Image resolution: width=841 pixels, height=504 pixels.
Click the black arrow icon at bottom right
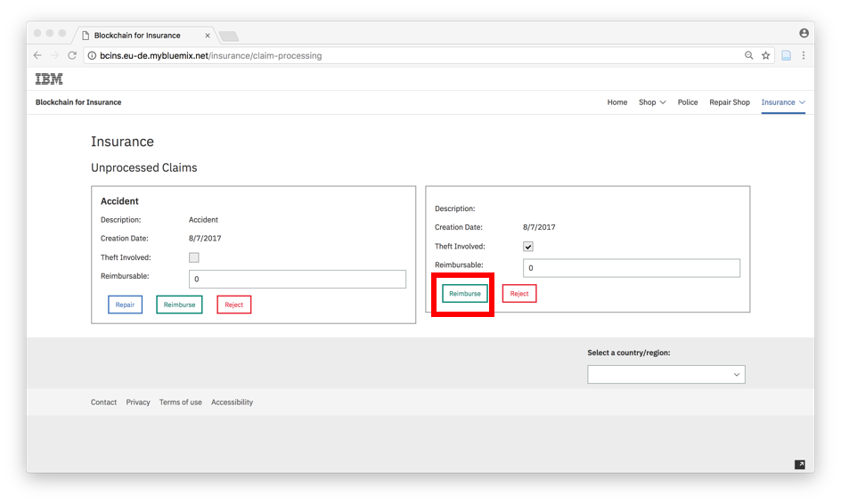tap(800, 464)
